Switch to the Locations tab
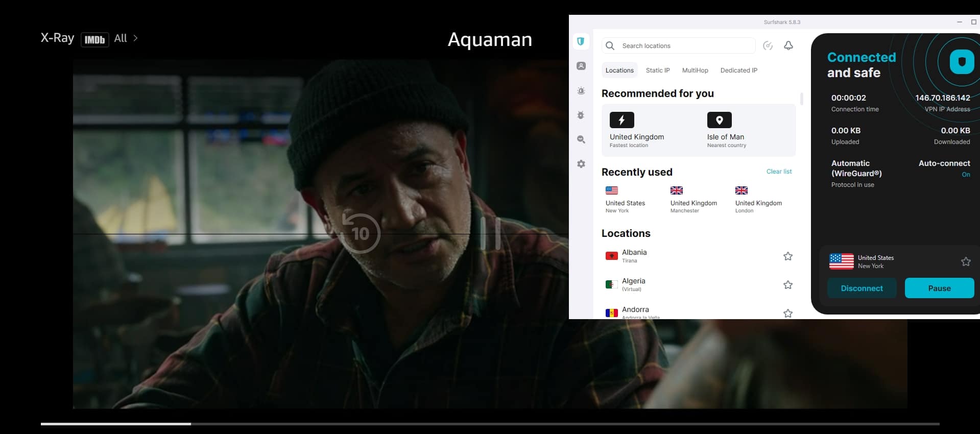Screen dimensions: 980x434 [619, 70]
